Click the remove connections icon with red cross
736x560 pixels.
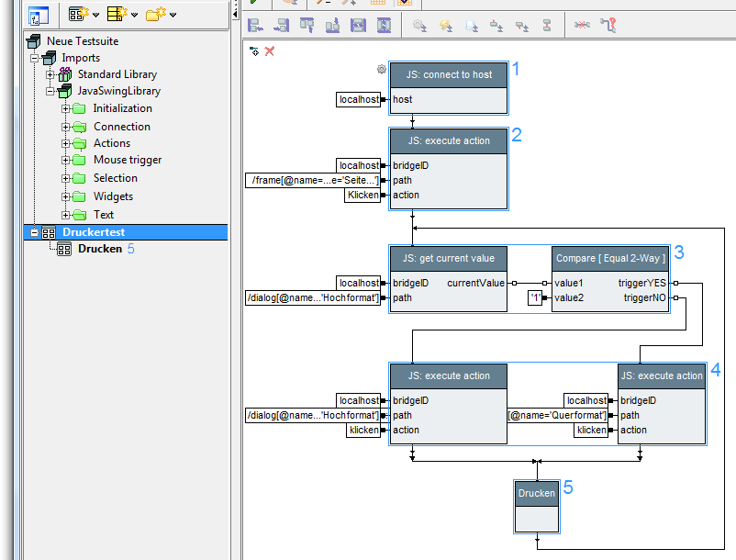click(583, 26)
